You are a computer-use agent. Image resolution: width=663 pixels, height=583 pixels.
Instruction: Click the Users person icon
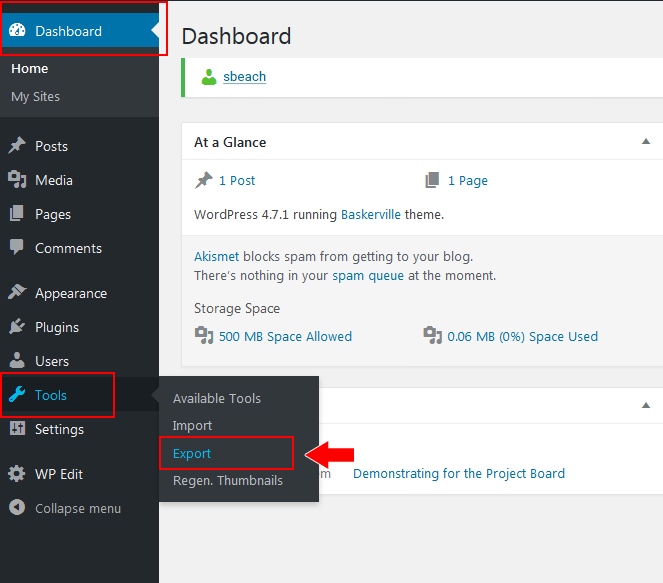click(17, 360)
